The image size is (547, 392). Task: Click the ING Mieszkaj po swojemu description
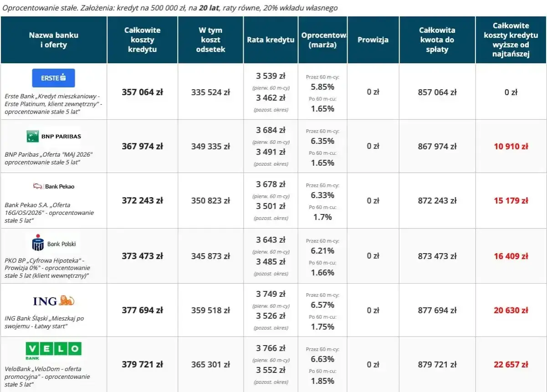(x=44, y=322)
